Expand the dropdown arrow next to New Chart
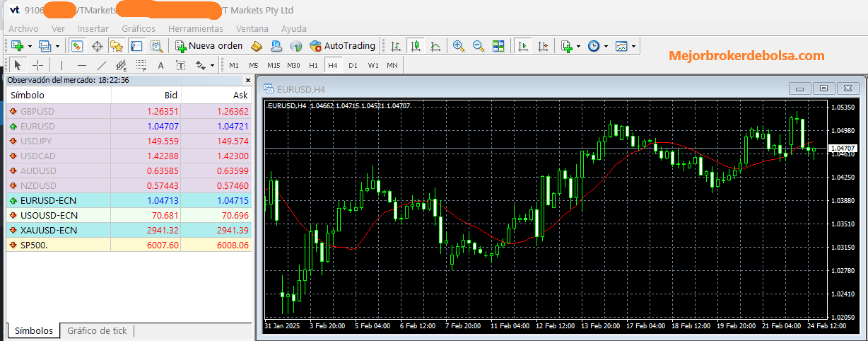The width and height of the screenshot is (868, 341). pyautogui.click(x=30, y=46)
